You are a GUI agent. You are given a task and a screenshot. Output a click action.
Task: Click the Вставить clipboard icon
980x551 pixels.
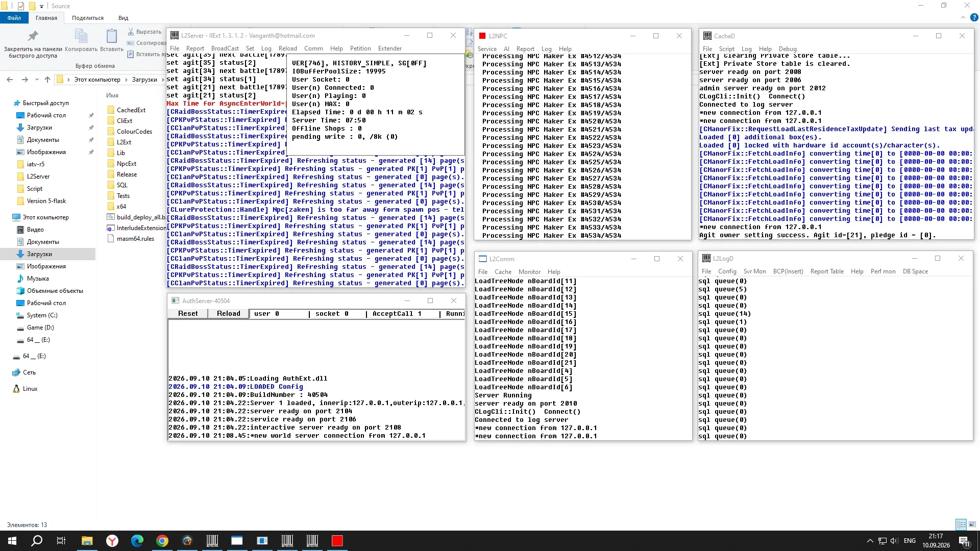111,36
